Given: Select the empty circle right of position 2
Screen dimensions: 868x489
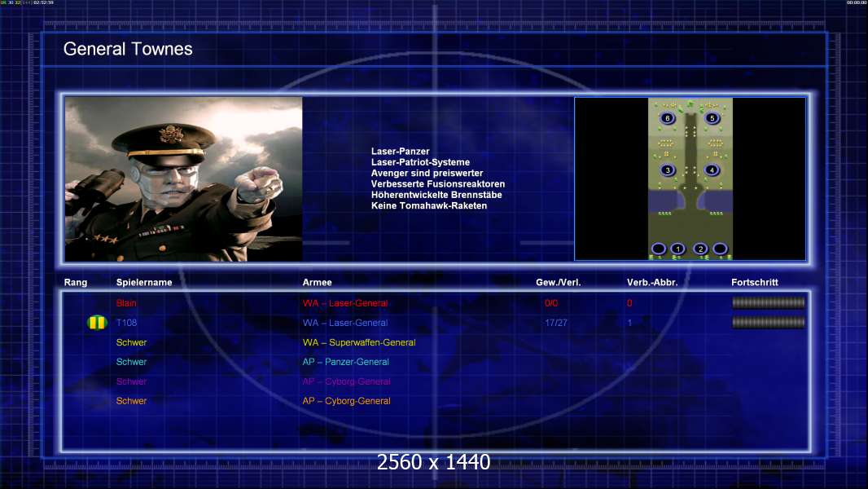Looking at the screenshot, I should [x=720, y=249].
